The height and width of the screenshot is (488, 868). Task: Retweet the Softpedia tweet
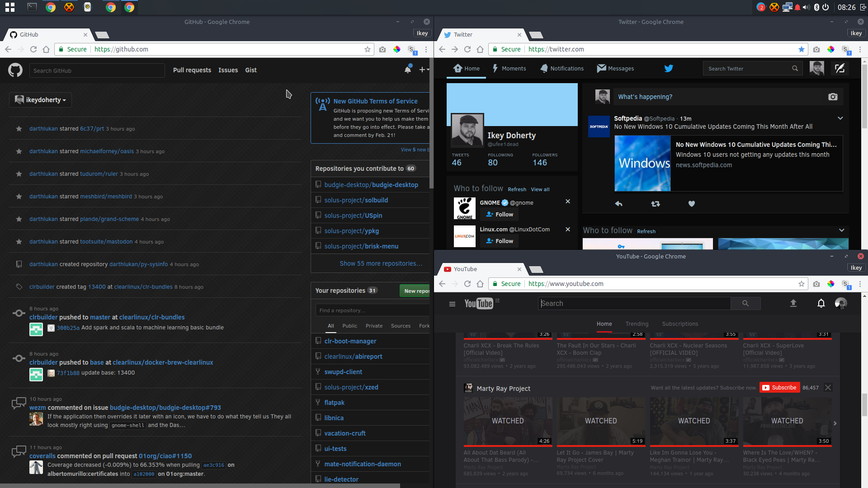(655, 204)
